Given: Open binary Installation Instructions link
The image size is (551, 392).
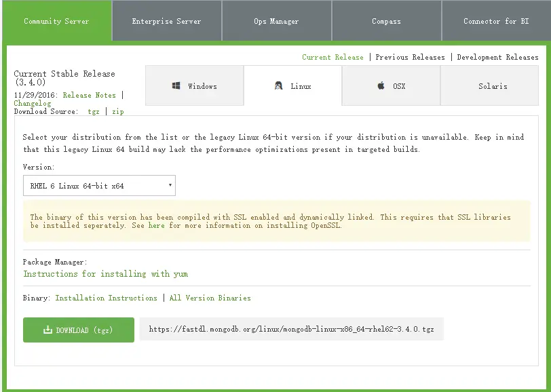Looking at the screenshot, I should tap(106, 298).
